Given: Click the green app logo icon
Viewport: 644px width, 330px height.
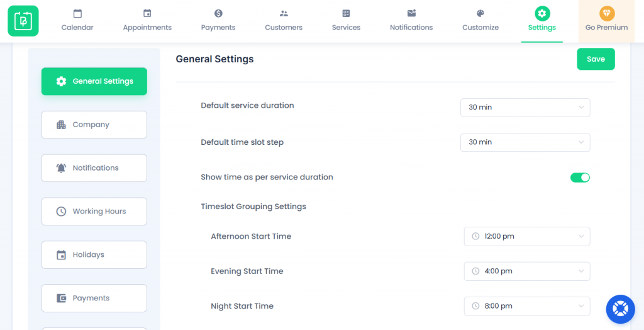Looking at the screenshot, I should click(23, 21).
